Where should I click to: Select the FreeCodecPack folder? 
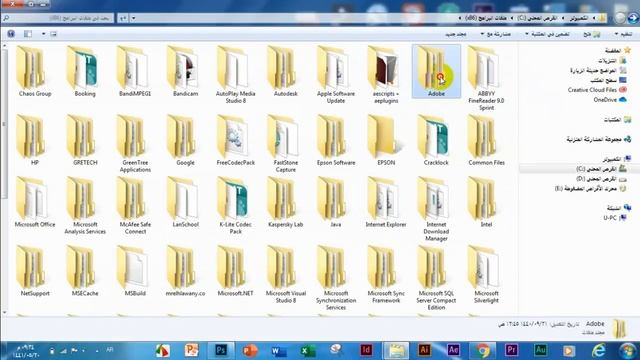pyautogui.click(x=236, y=140)
